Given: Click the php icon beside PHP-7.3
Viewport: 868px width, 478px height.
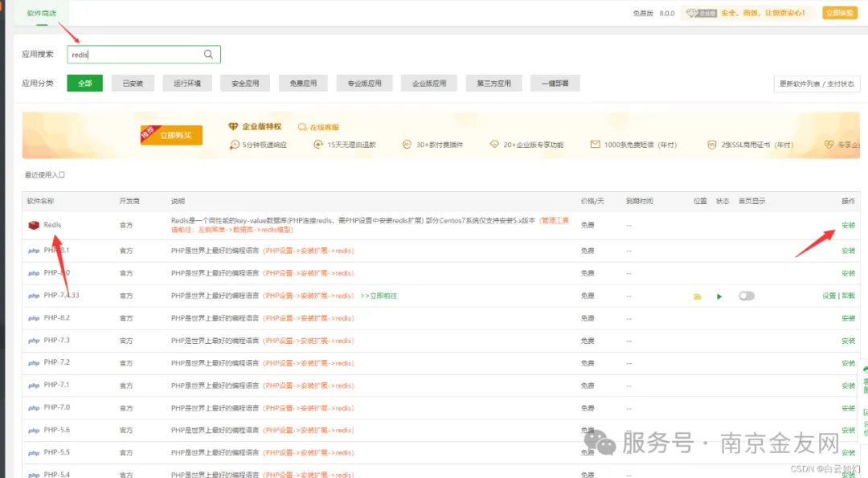Looking at the screenshot, I should (34, 341).
